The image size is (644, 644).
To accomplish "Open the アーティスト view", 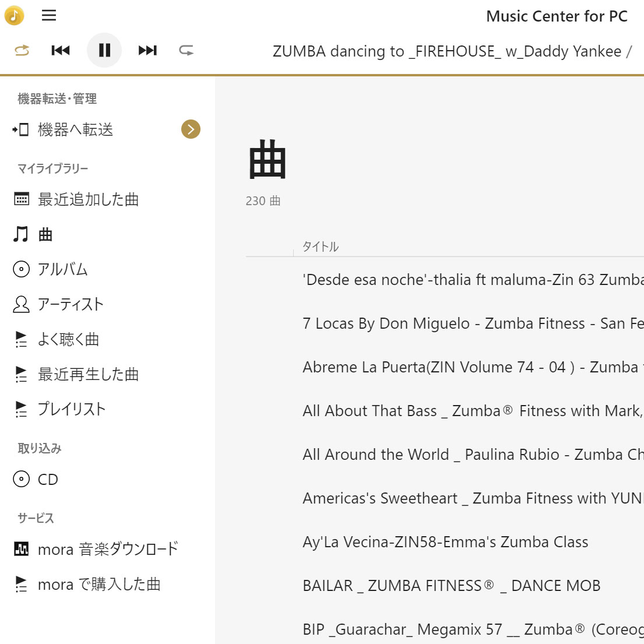I will tap(71, 304).
